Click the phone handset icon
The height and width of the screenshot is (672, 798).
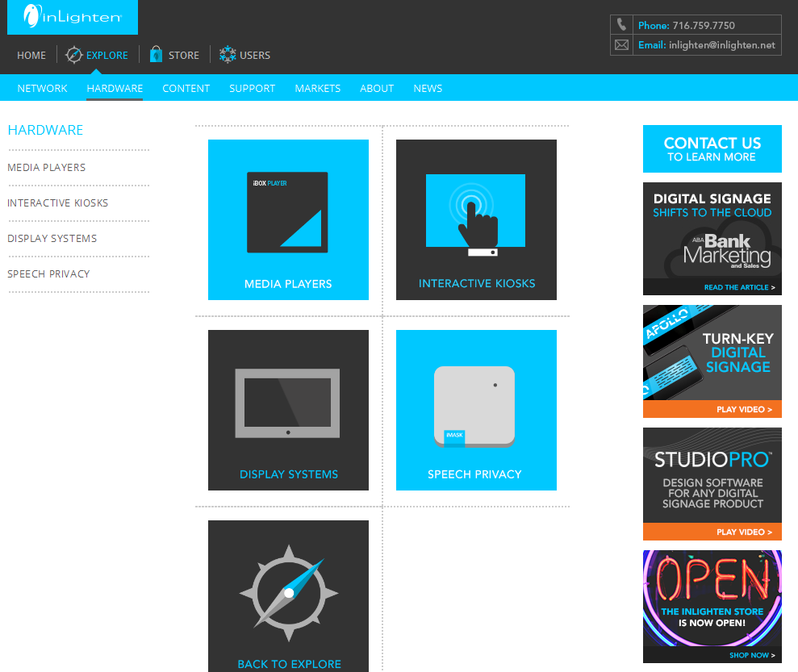pos(620,24)
